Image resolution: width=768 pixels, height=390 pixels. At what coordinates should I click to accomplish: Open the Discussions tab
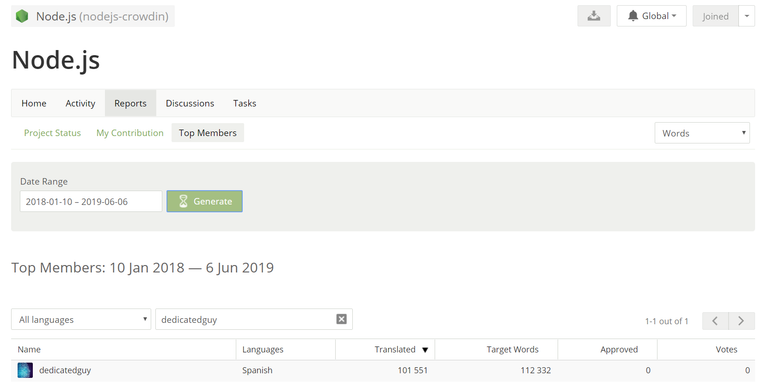190,103
